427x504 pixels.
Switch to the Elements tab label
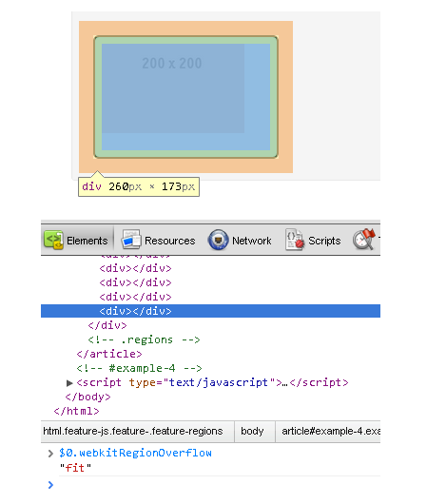[x=87, y=241]
